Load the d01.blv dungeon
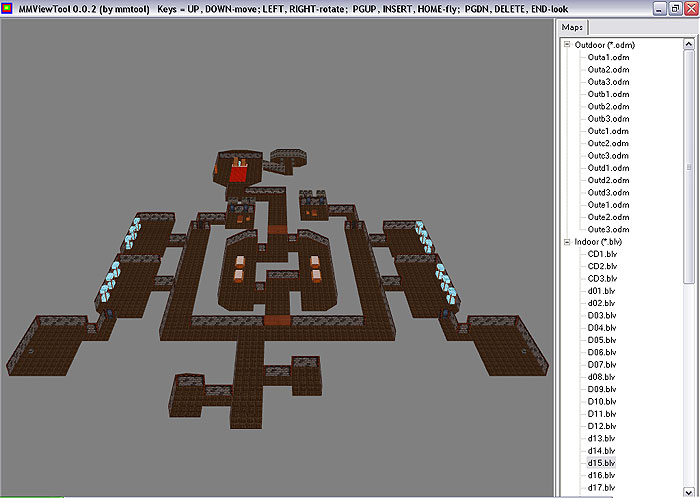The height and width of the screenshot is (498, 700). pos(602,291)
